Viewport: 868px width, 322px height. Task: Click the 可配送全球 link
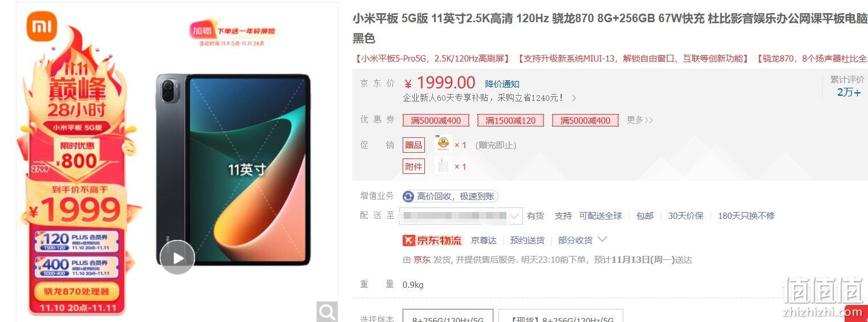click(601, 216)
